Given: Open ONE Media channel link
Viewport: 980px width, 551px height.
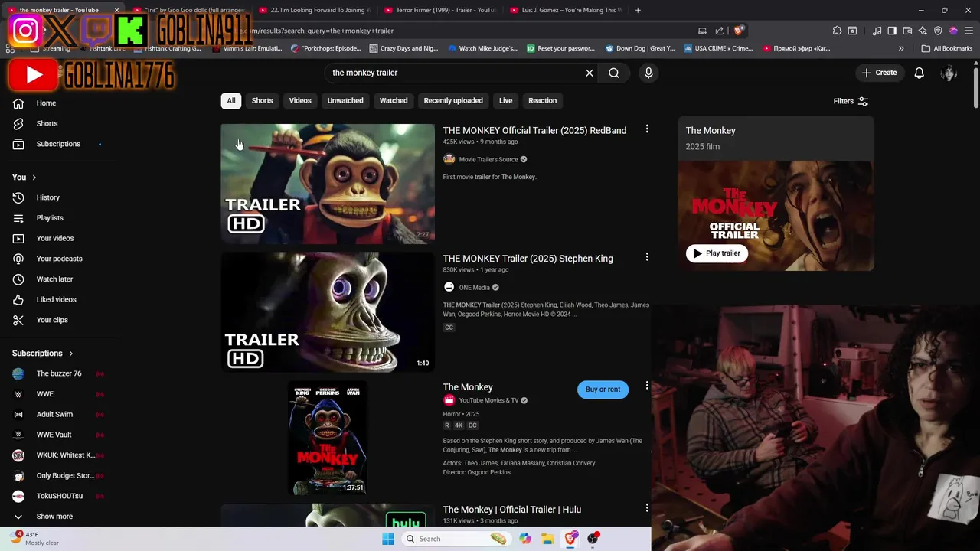Looking at the screenshot, I should pyautogui.click(x=474, y=288).
